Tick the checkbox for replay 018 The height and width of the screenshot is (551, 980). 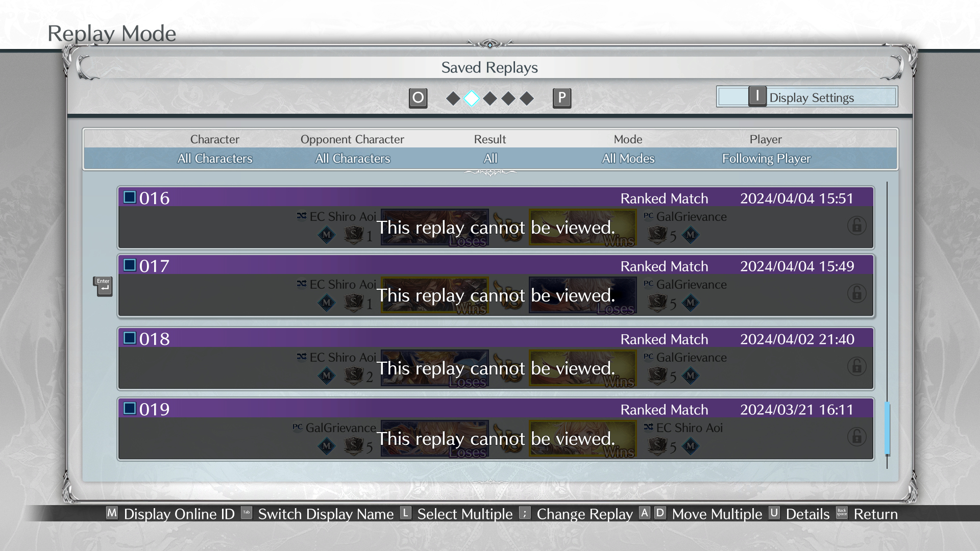(x=130, y=338)
